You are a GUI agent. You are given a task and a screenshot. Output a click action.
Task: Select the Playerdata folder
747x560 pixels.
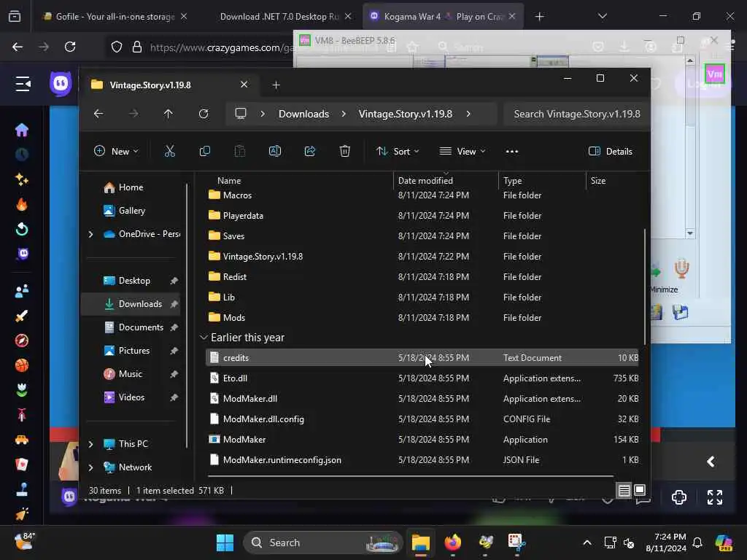422,216
